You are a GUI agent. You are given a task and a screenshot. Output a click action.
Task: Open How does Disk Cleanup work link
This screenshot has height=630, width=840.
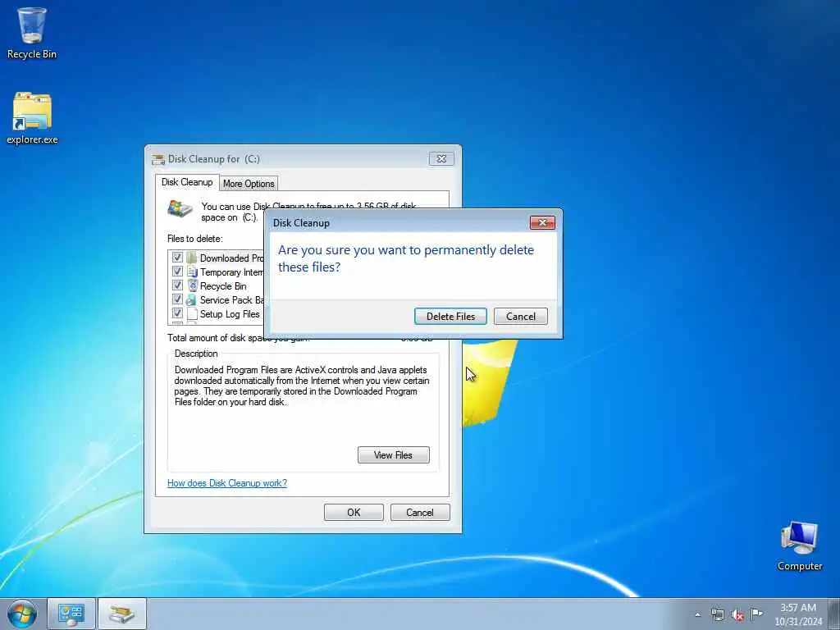pos(227,482)
